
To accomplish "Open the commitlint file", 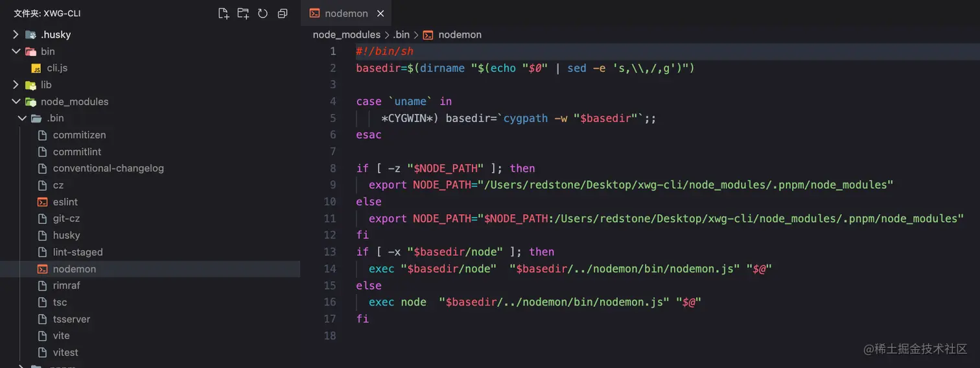I will [77, 152].
